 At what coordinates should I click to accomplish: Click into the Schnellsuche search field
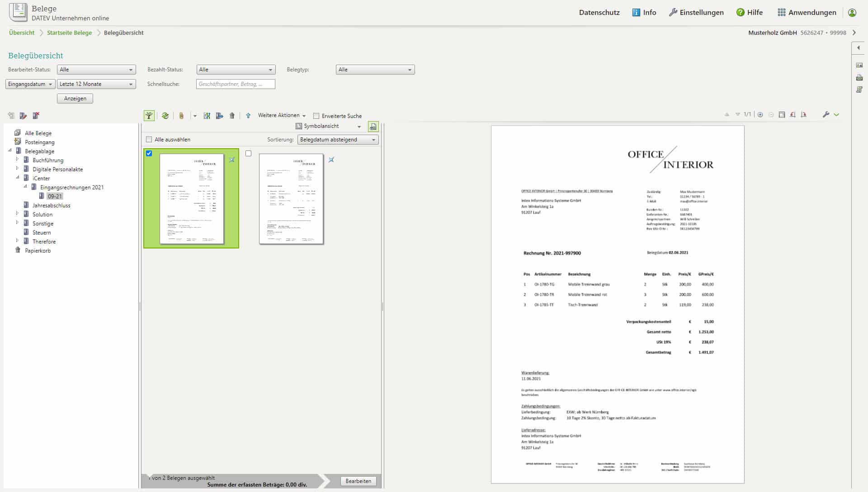235,84
